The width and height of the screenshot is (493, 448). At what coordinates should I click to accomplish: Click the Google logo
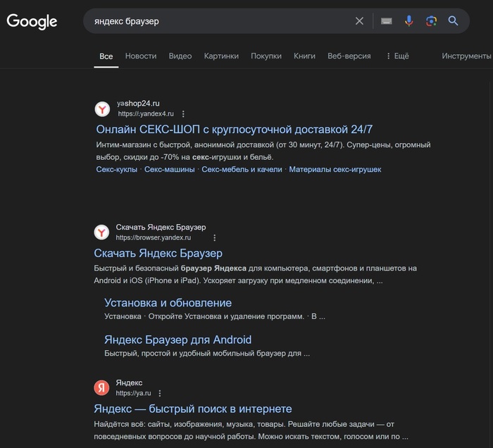[x=32, y=21]
